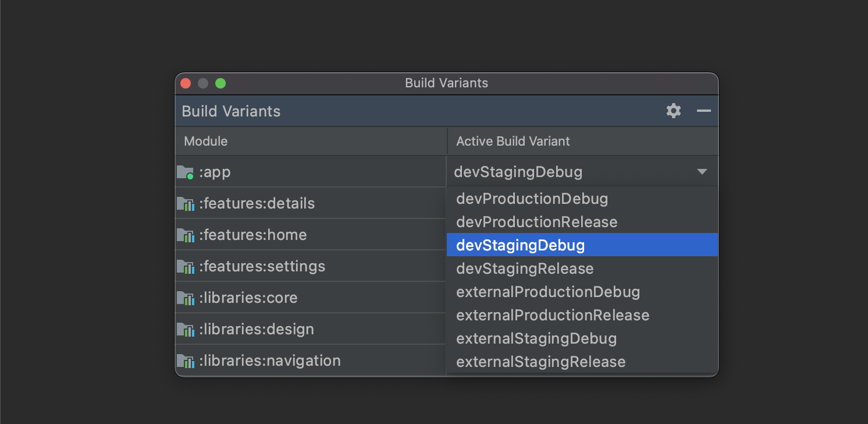
Task: Switch to externalProductionDebug variant
Action: coord(548,292)
